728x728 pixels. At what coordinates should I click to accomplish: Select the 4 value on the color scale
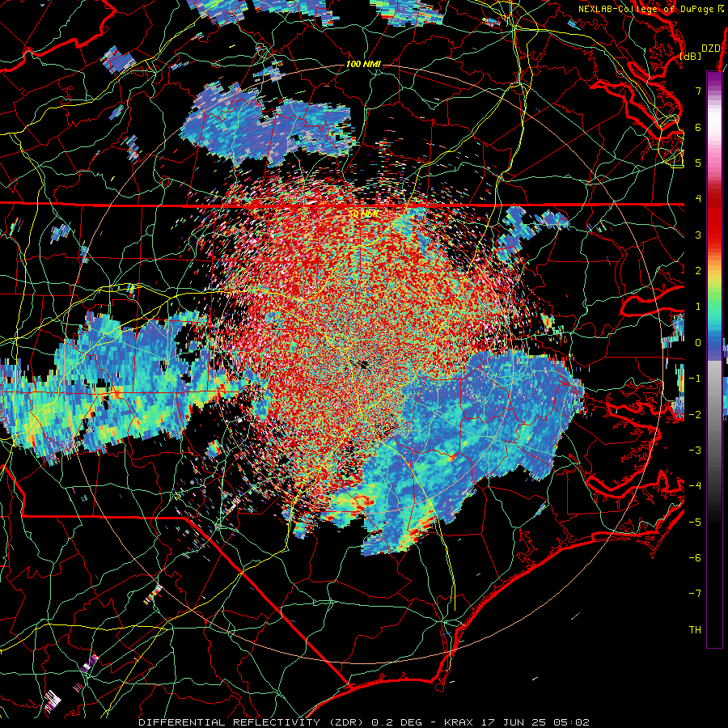tap(698, 199)
